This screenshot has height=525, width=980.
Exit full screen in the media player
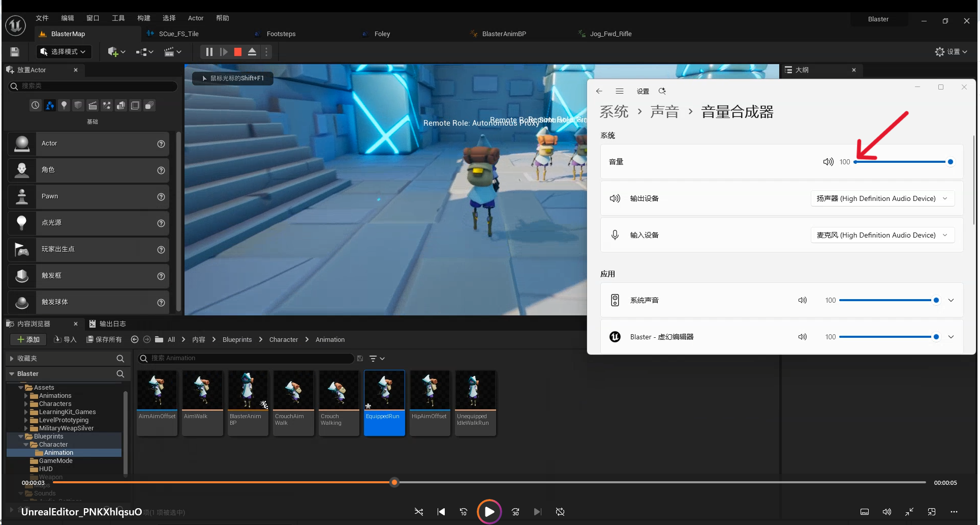pyautogui.click(x=909, y=512)
